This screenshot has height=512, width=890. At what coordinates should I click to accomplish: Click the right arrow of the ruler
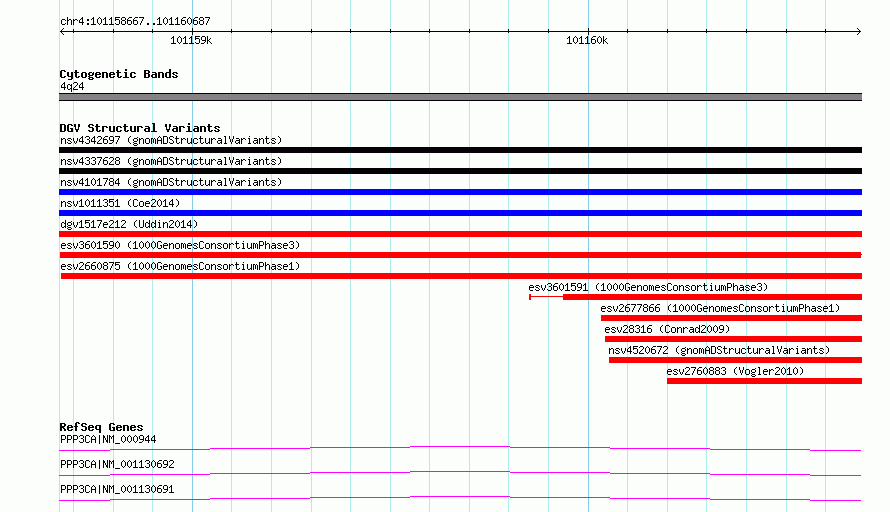point(858,31)
